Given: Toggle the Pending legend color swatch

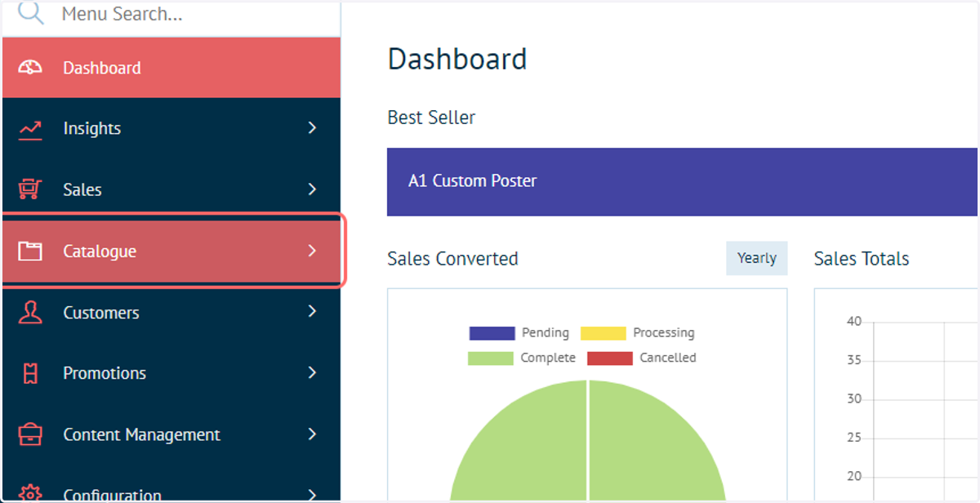Looking at the screenshot, I should [492, 333].
